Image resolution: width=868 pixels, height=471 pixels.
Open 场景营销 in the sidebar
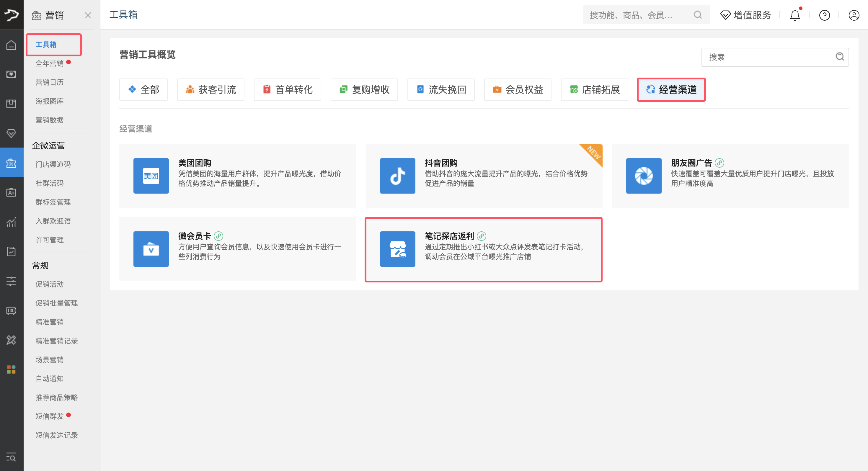point(50,359)
